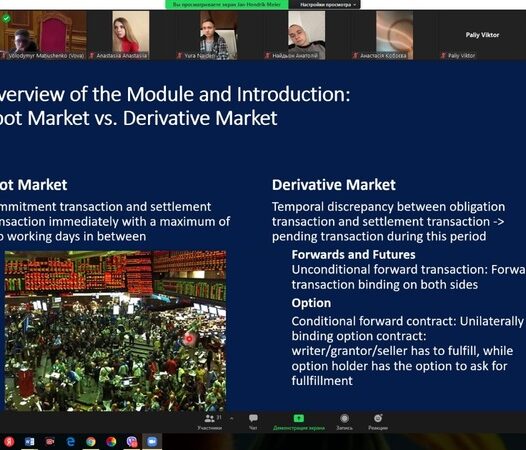Click the green screen-viewing notice for Jan Hendrik Meier

tap(227, 4)
